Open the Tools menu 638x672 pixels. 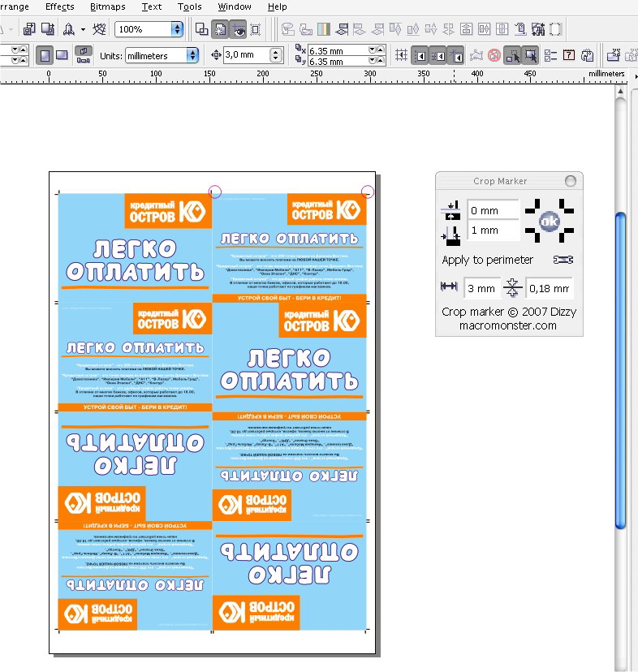point(189,6)
